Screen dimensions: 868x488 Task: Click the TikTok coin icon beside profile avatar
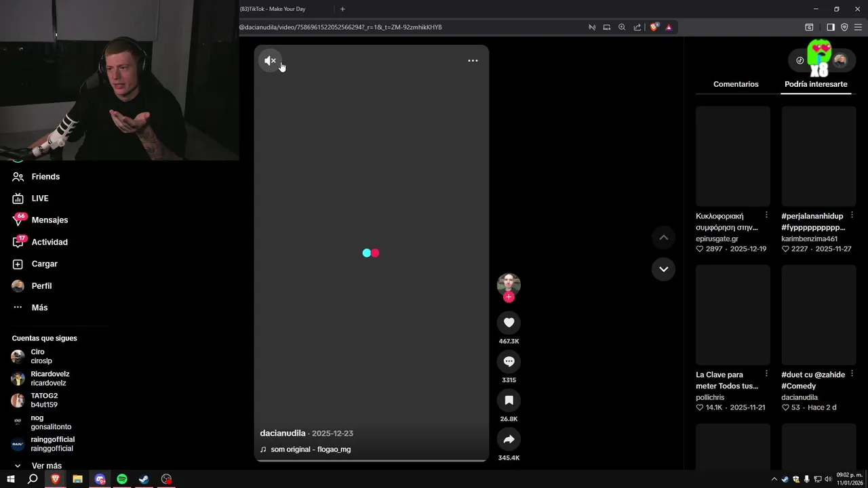[800, 60]
